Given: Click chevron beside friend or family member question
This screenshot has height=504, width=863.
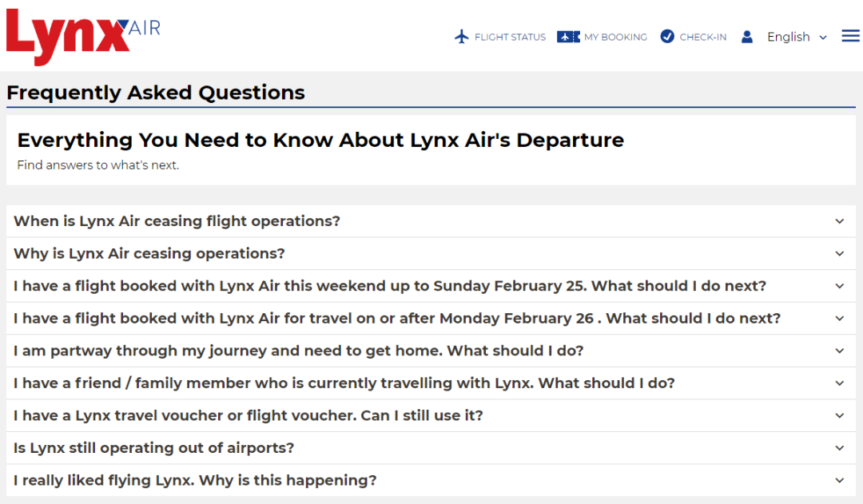Looking at the screenshot, I should (839, 383).
